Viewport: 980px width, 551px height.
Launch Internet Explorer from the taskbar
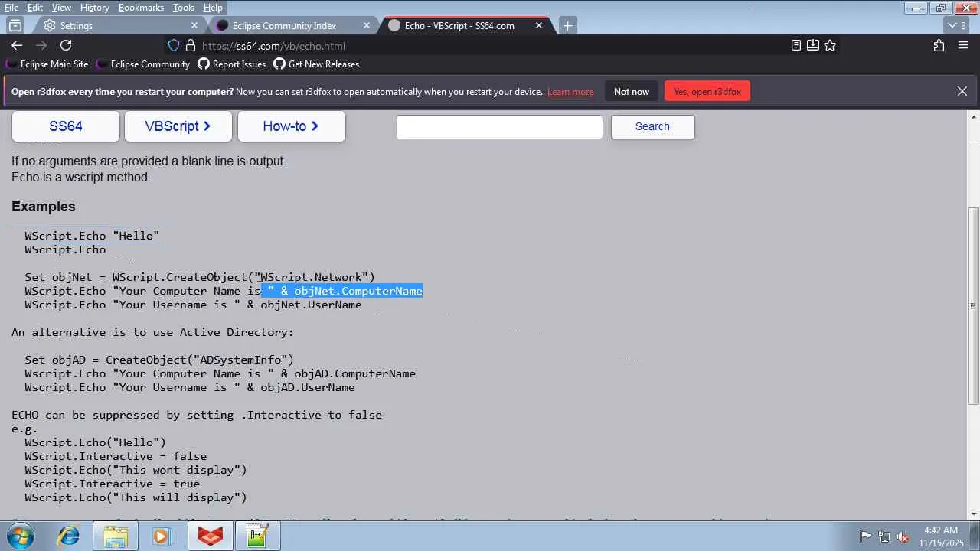69,536
